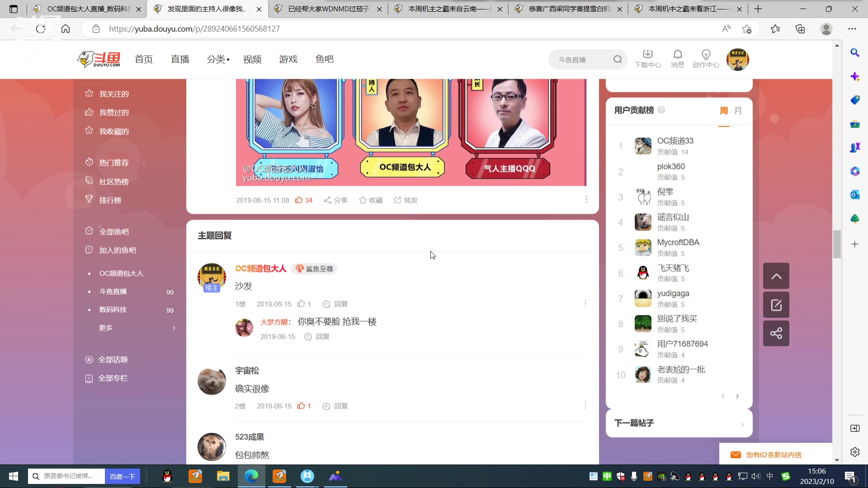Reply to the floor 2 comment by 宇宙松
The image size is (868, 488).
(x=335, y=406)
